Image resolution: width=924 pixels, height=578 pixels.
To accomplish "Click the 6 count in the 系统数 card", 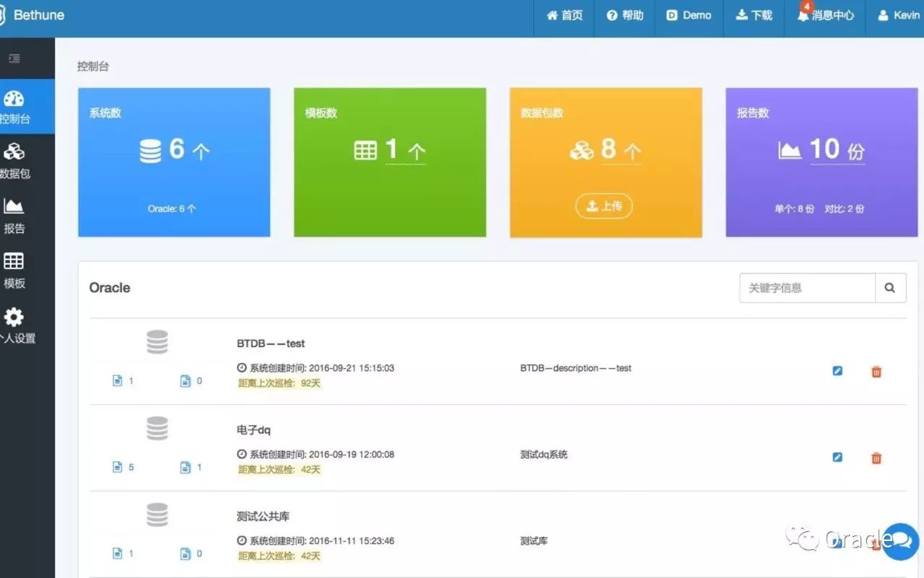I will pos(177,149).
